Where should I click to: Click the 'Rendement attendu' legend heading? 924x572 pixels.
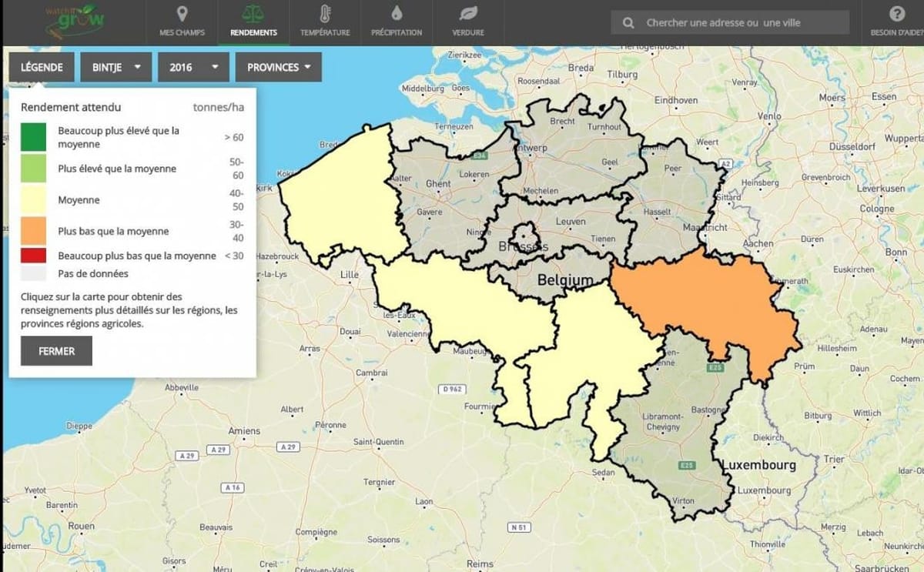click(x=71, y=108)
